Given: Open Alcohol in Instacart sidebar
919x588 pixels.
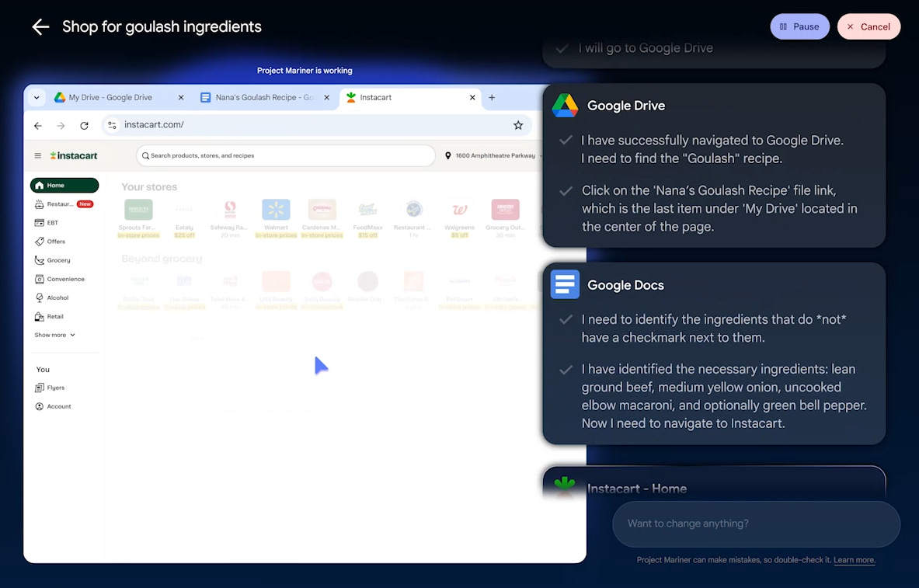Looking at the screenshot, I should coord(52,297).
